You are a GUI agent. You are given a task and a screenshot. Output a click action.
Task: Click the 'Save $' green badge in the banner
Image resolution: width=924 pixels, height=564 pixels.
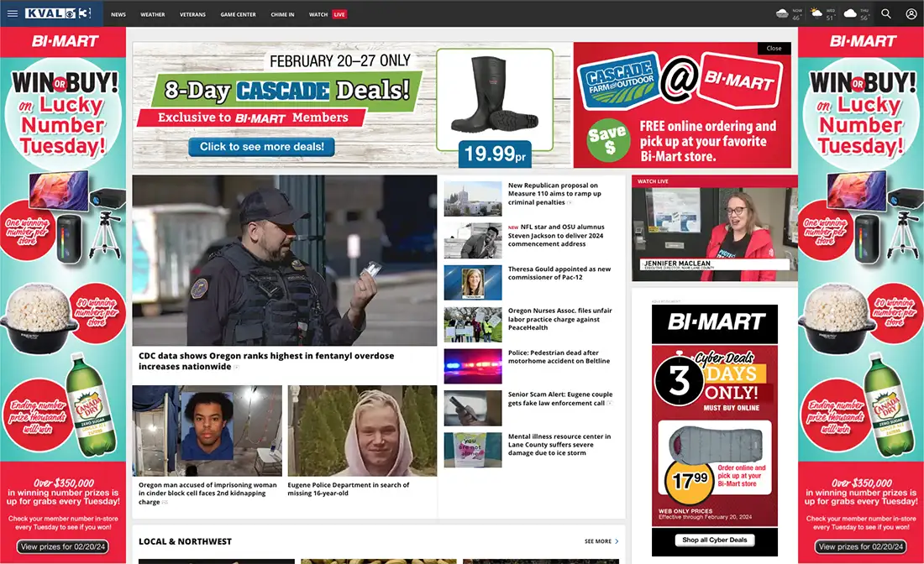tap(607, 141)
